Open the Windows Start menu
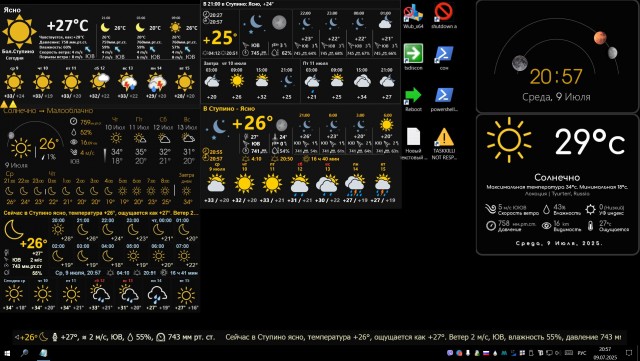Screen dimensions: 640x361 (7, 353)
